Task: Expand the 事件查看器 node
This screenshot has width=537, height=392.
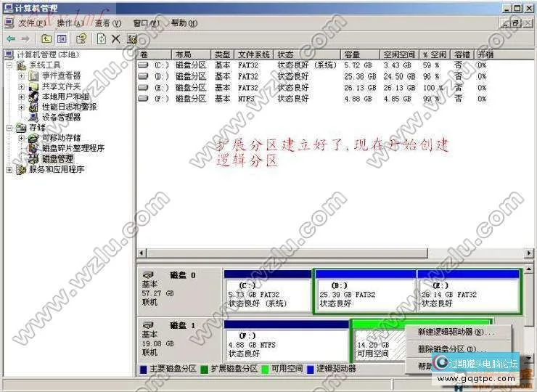Action: [x=22, y=75]
